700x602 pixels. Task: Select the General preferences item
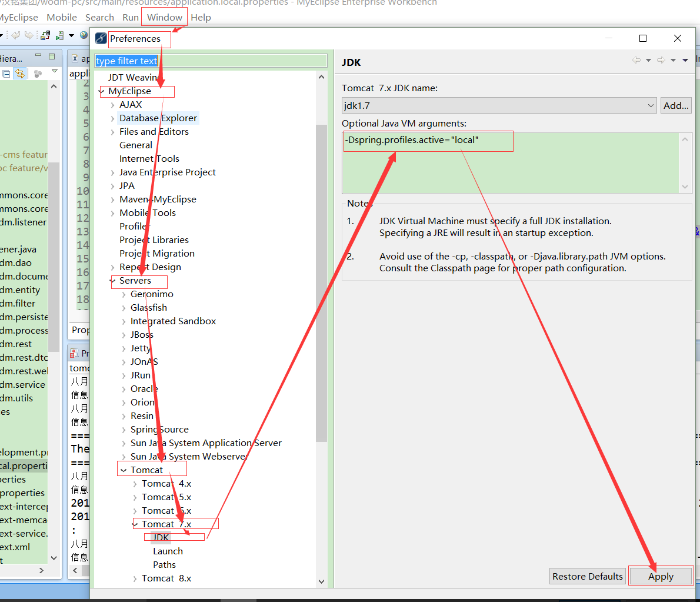[x=136, y=145]
